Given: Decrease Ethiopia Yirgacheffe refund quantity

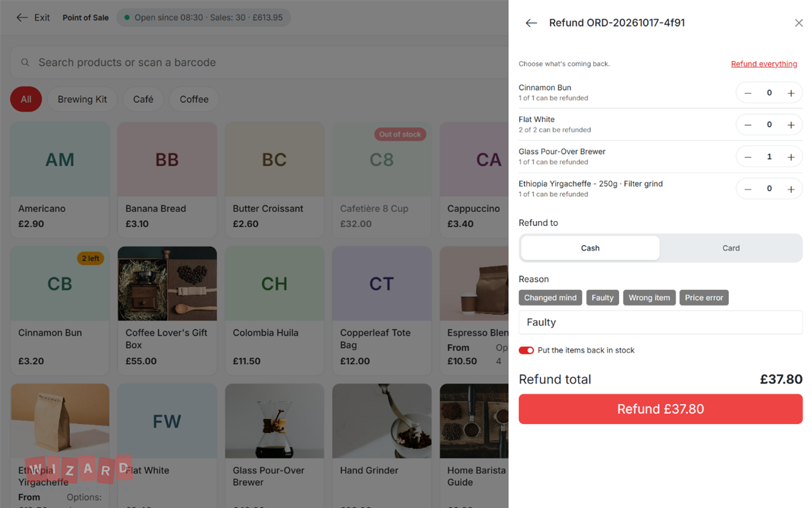Looking at the screenshot, I should click(748, 189).
